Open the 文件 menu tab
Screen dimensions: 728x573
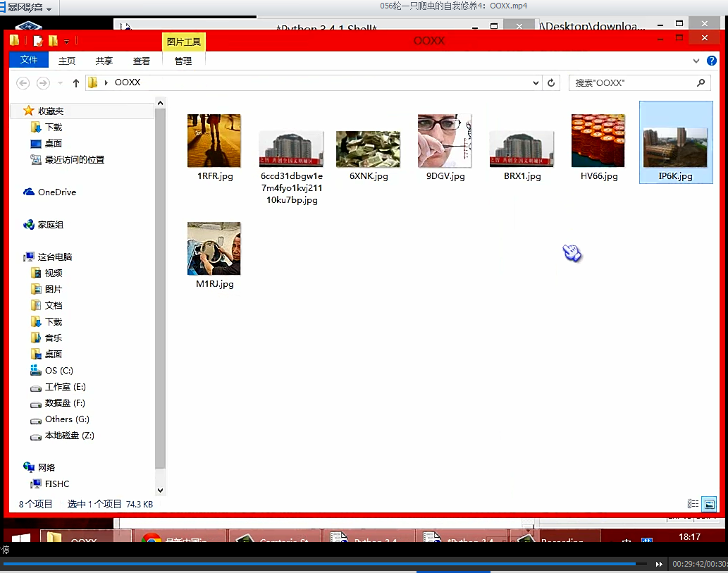click(29, 60)
